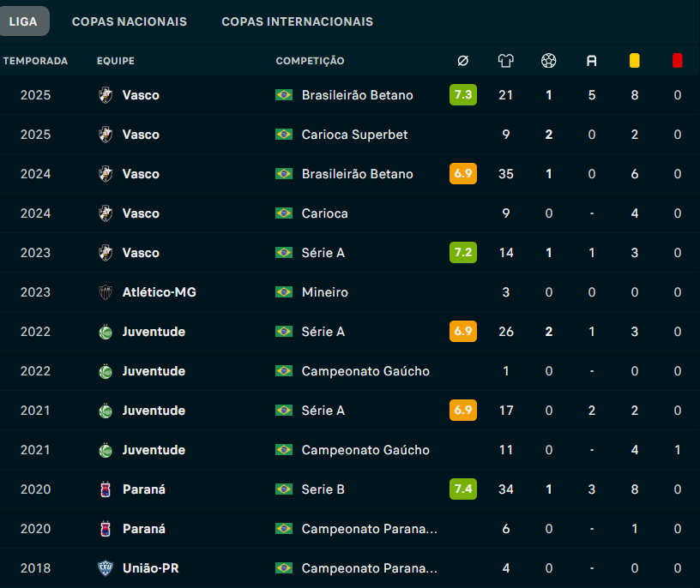Click the jersey appearances column icon
This screenshot has width=700, height=588.
tap(506, 61)
